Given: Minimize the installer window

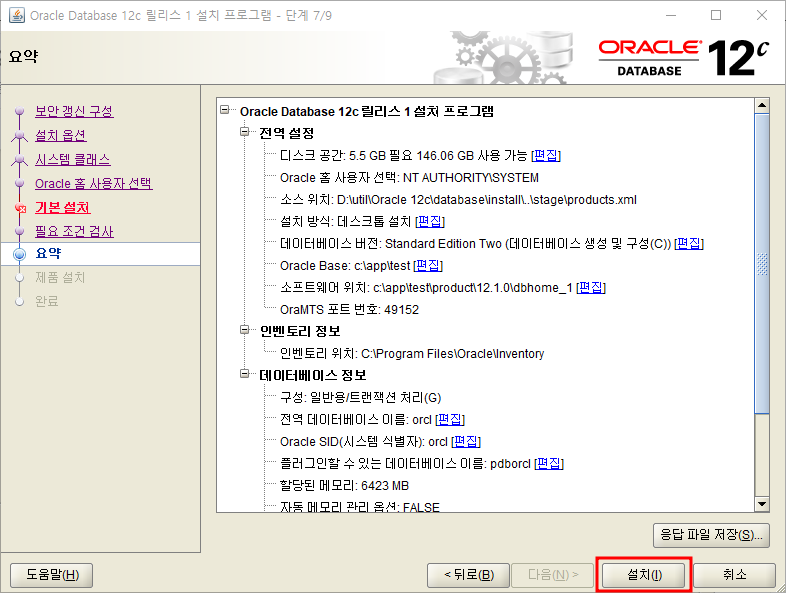Looking at the screenshot, I should tap(671, 15).
